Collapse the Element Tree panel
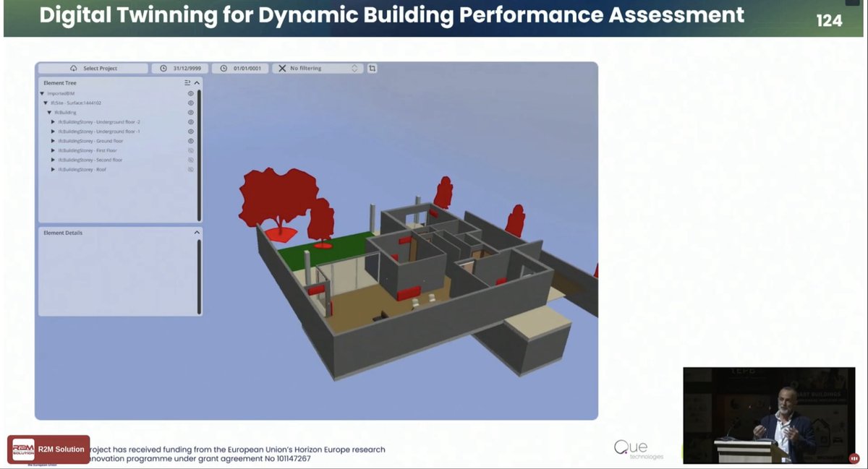This screenshot has width=868, height=469. point(197,83)
